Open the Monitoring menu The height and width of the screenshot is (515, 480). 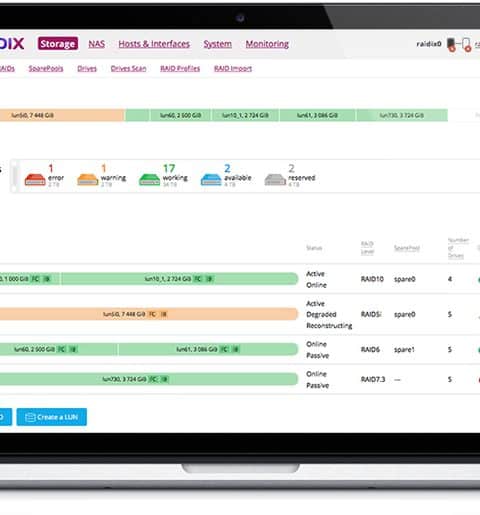point(267,44)
